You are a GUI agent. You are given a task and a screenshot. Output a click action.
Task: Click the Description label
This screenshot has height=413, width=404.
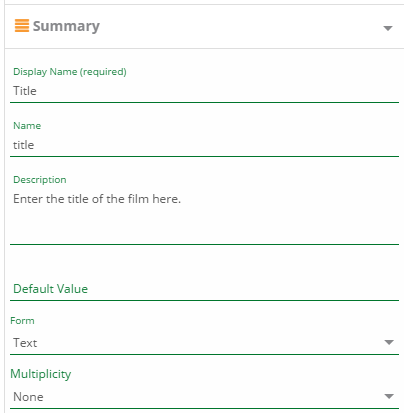40,180
